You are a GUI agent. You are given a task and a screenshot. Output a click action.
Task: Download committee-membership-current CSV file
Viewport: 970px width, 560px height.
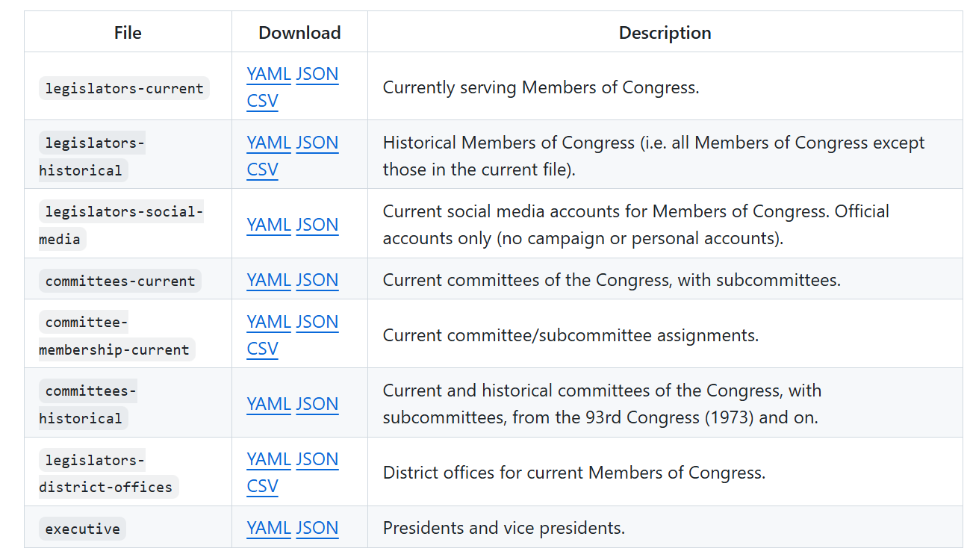pos(262,349)
